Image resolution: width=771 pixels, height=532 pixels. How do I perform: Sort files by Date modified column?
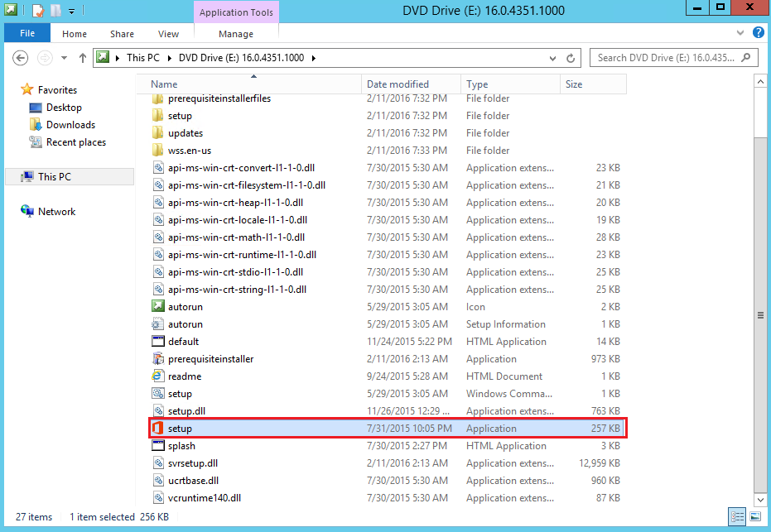tap(411, 84)
